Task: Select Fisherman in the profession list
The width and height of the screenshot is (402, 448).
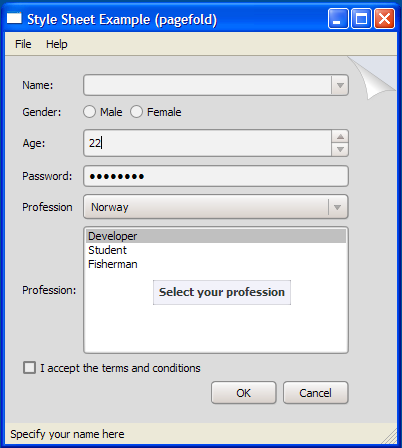Action: point(216,264)
